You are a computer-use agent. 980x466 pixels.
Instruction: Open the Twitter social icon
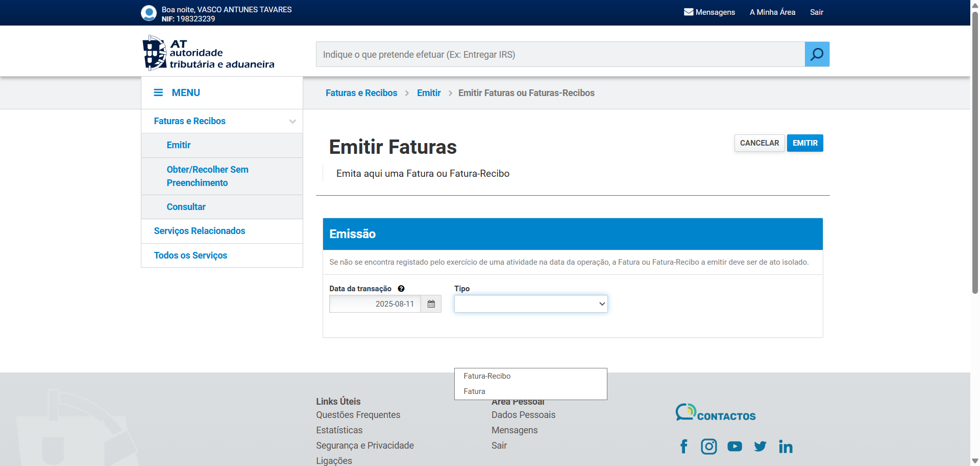(x=760, y=446)
